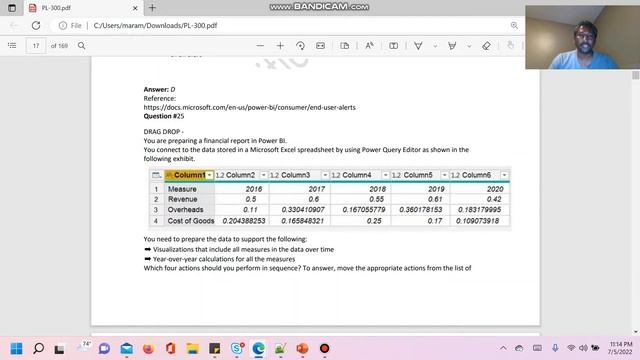
Task: Open Windows taskbar search
Action: [38, 349]
